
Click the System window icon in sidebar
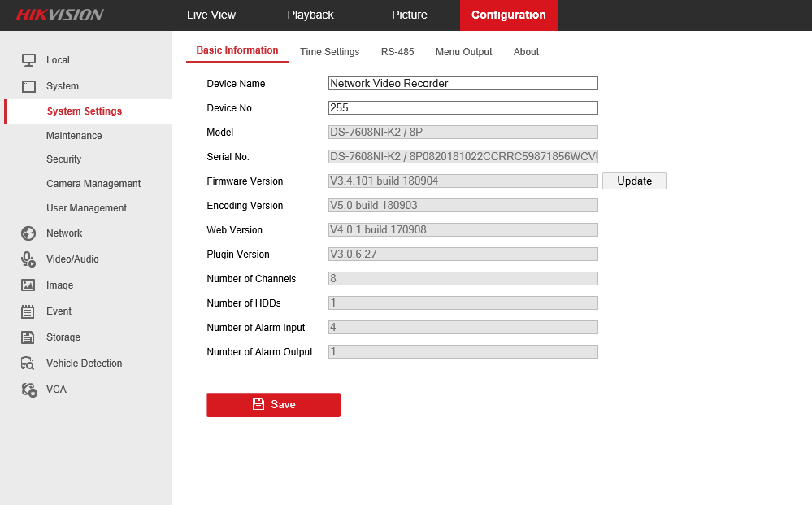pos(28,86)
